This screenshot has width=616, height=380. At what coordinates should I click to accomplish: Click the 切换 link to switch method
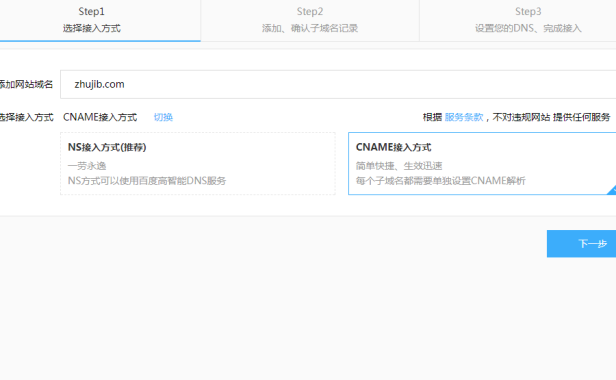pos(163,117)
